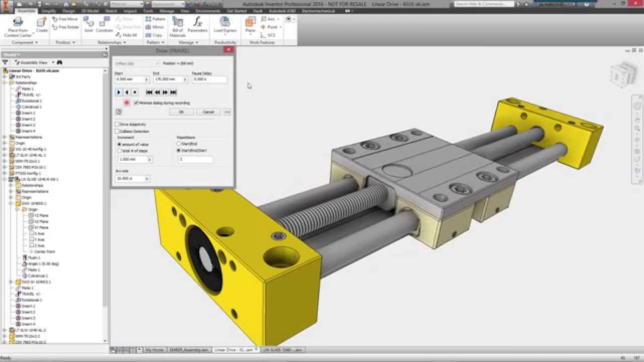Click OK in the Drive dialog

181,112
